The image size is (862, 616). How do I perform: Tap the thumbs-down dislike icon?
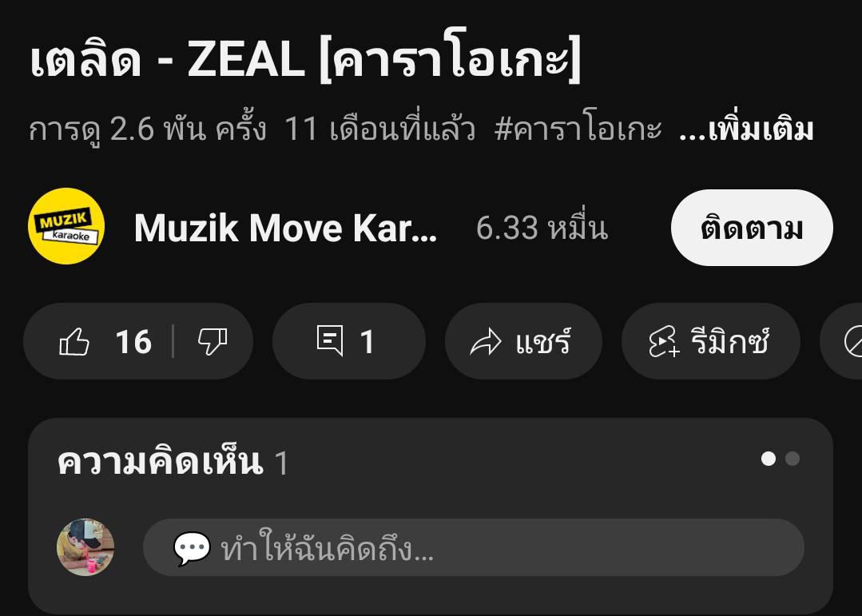coord(213,341)
